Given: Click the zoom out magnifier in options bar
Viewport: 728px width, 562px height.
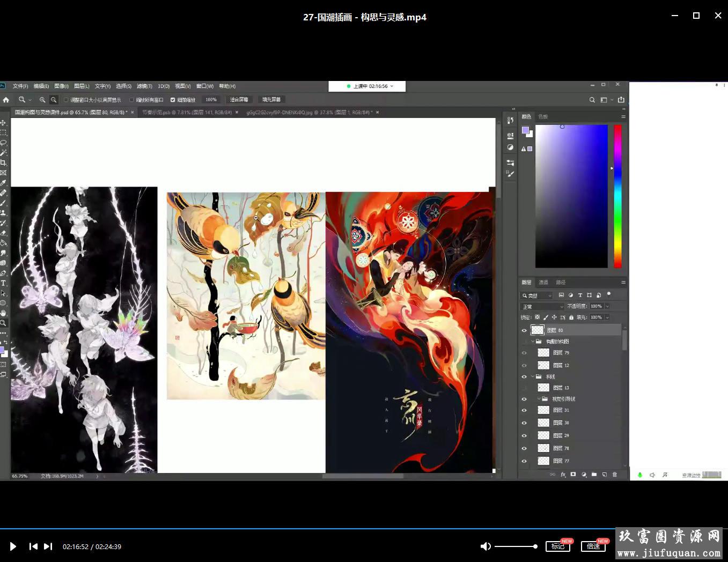Looking at the screenshot, I should pos(54,100).
